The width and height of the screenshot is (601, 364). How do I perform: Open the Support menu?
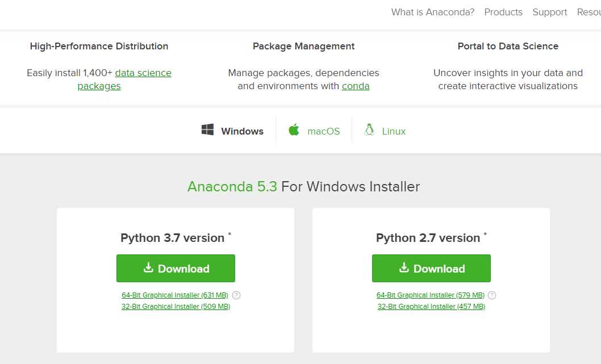[550, 12]
